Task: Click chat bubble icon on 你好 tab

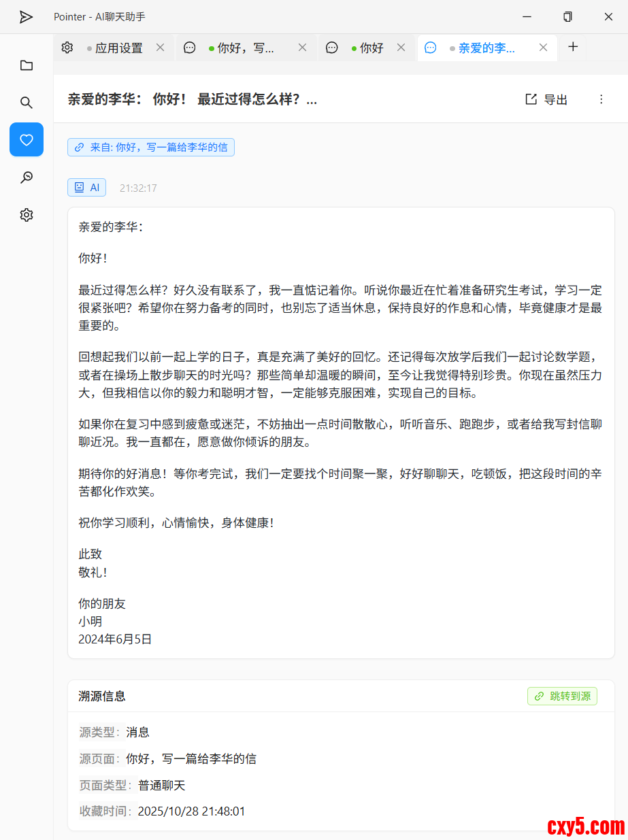Action: point(332,48)
